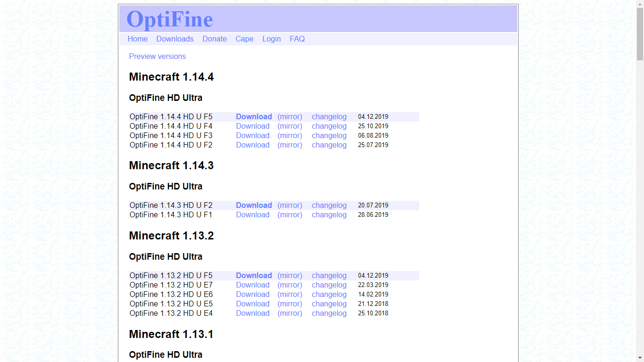Select the date 25.10.2019

point(373,126)
